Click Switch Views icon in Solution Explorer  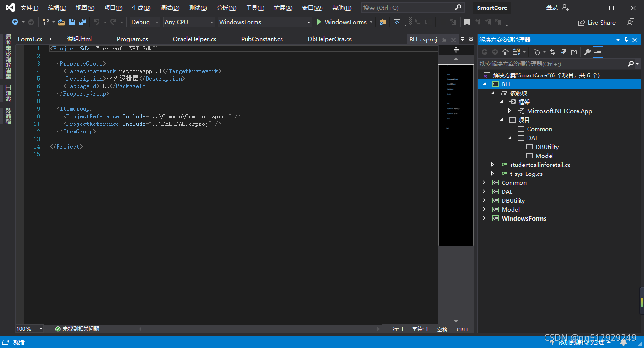pyautogui.click(x=517, y=52)
